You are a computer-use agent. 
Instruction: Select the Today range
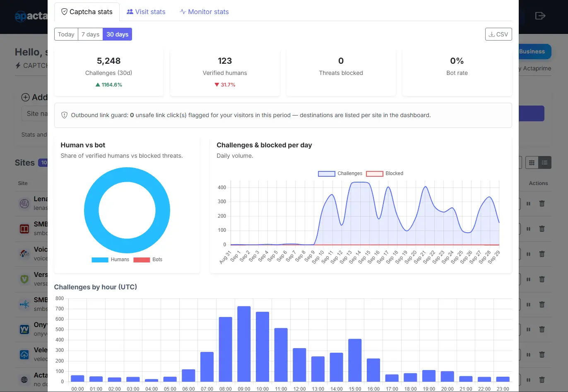(x=66, y=34)
